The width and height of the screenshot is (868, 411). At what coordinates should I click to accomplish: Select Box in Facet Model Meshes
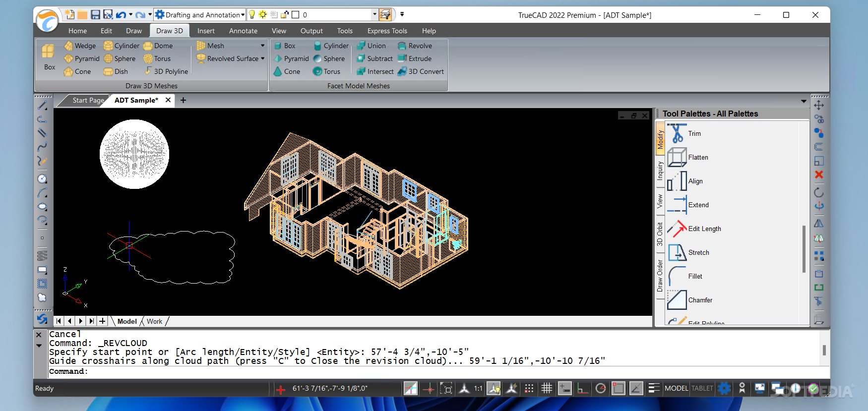(x=284, y=46)
